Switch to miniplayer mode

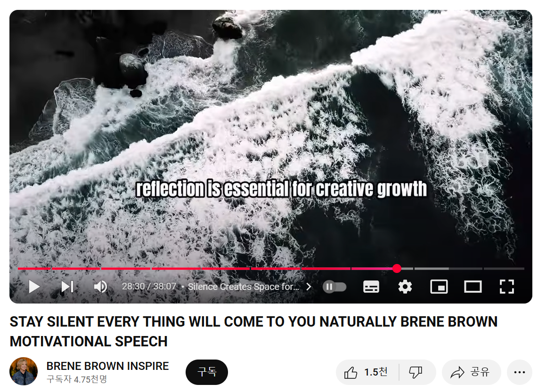pos(439,287)
